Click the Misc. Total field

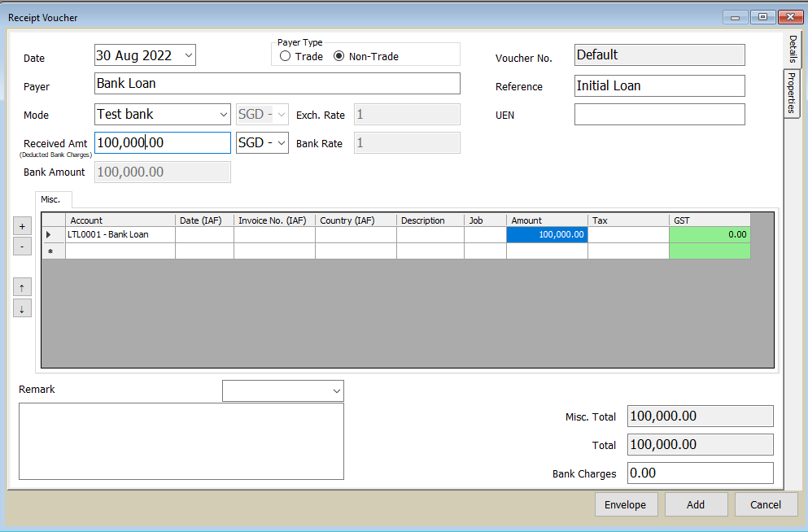pyautogui.click(x=701, y=416)
